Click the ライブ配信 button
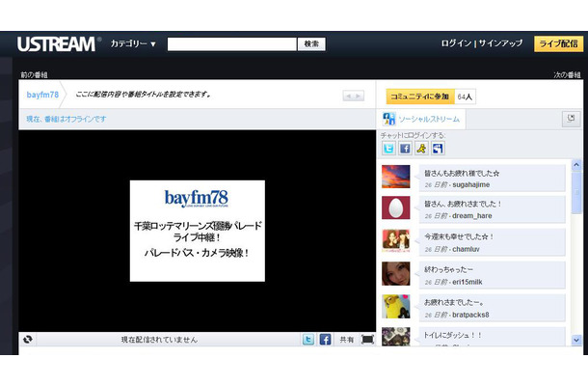Viewport: 588px width, 386px height. pyautogui.click(x=558, y=44)
